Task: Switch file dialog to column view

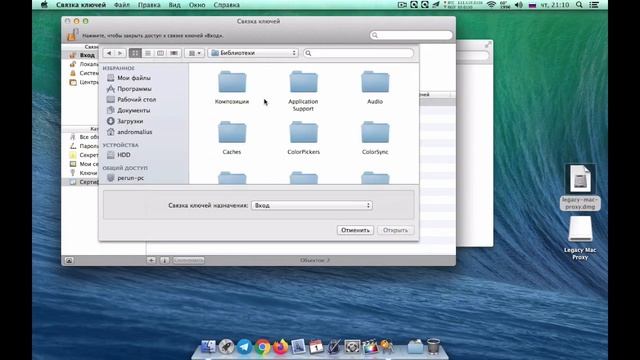Action: (x=160, y=53)
